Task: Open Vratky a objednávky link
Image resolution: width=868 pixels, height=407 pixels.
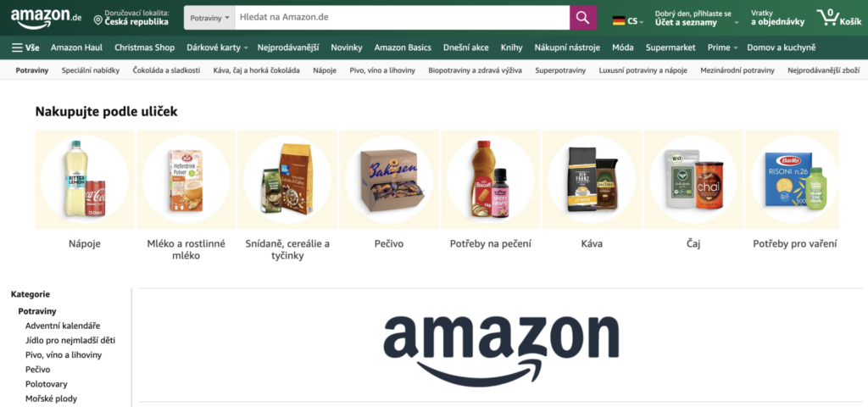Action: point(777,18)
